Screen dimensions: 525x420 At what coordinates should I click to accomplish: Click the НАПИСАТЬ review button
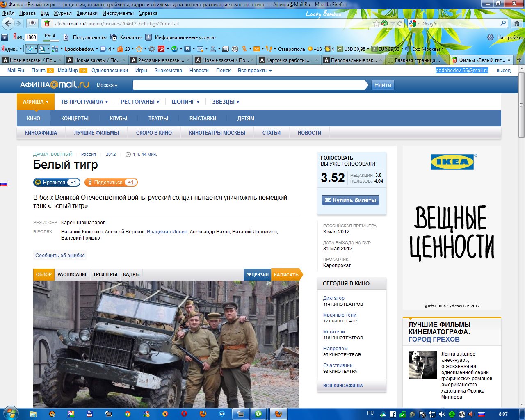(286, 275)
